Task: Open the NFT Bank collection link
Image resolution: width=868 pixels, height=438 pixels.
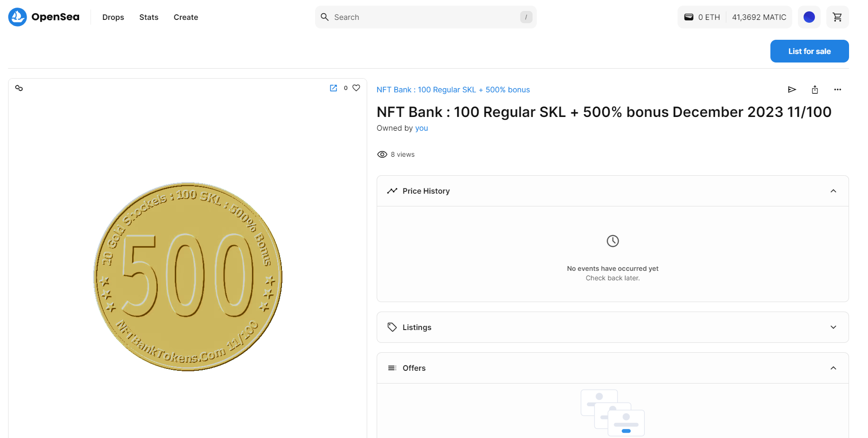Action: (x=453, y=89)
